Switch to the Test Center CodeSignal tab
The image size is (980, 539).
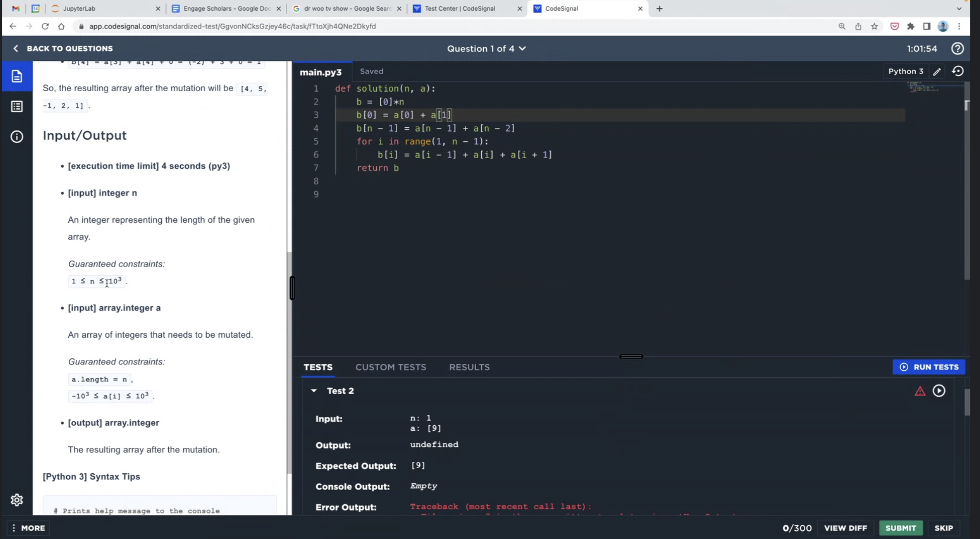pyautogui.click(x=468, y=8)
